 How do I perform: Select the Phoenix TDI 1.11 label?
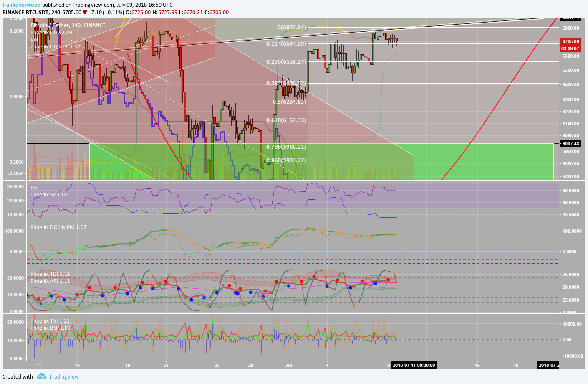[50, 274]
